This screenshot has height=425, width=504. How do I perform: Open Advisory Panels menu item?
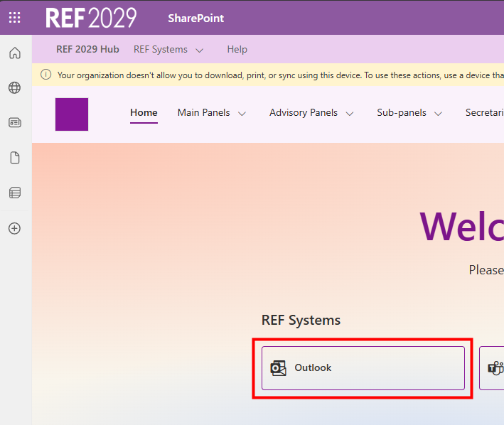pyautogui.click(x=304, y=113)
